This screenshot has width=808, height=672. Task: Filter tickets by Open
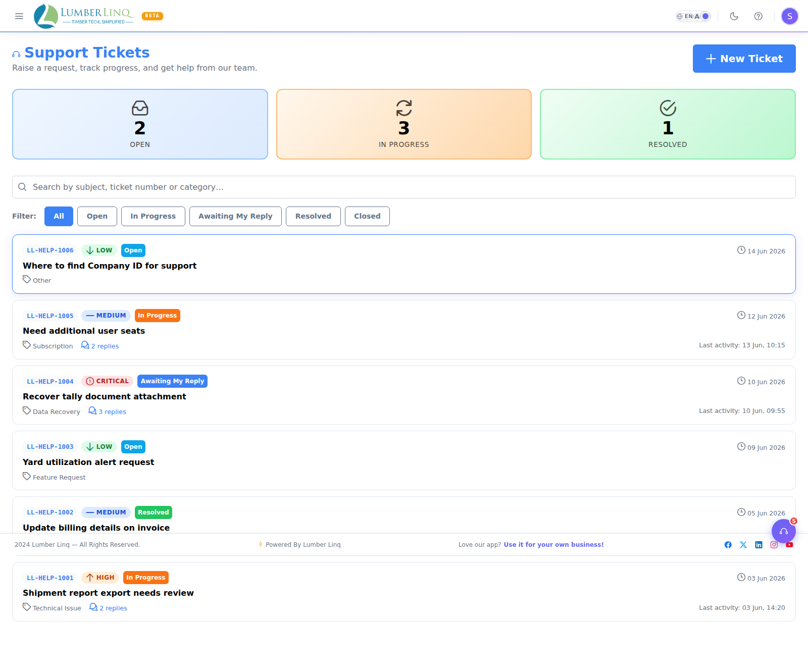point(97,216)
